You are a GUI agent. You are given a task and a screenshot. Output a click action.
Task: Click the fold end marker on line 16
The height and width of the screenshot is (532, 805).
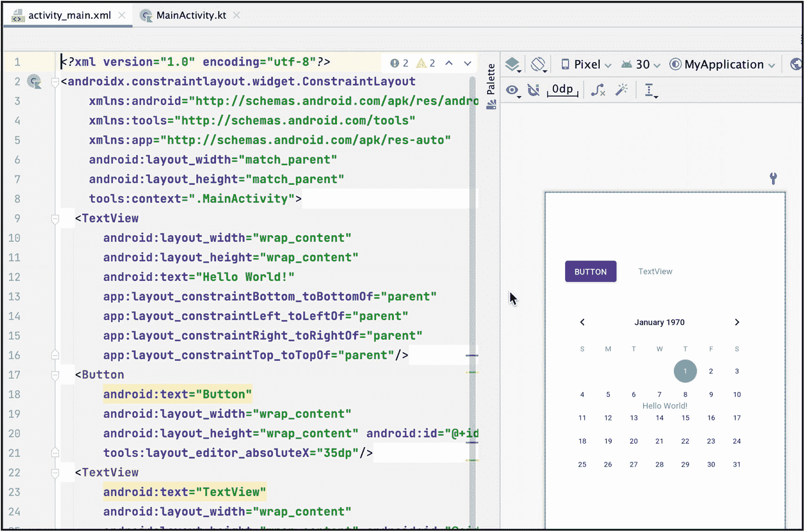pyautogui.click(x=55, y=355)
